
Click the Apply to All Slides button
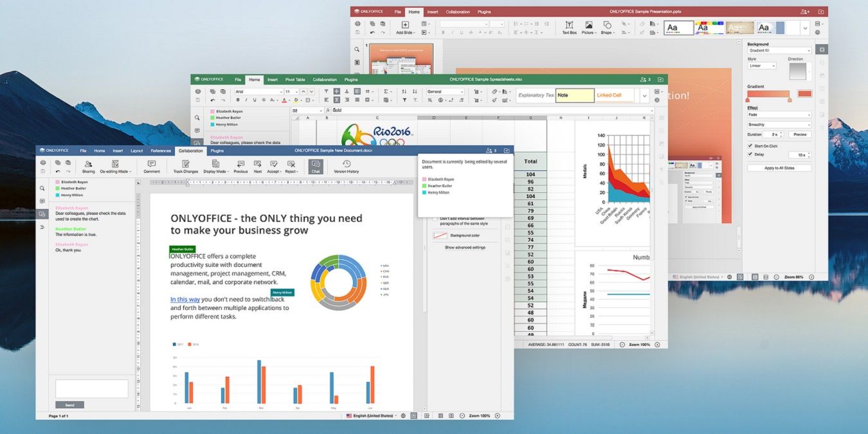(x=780, y=168)
